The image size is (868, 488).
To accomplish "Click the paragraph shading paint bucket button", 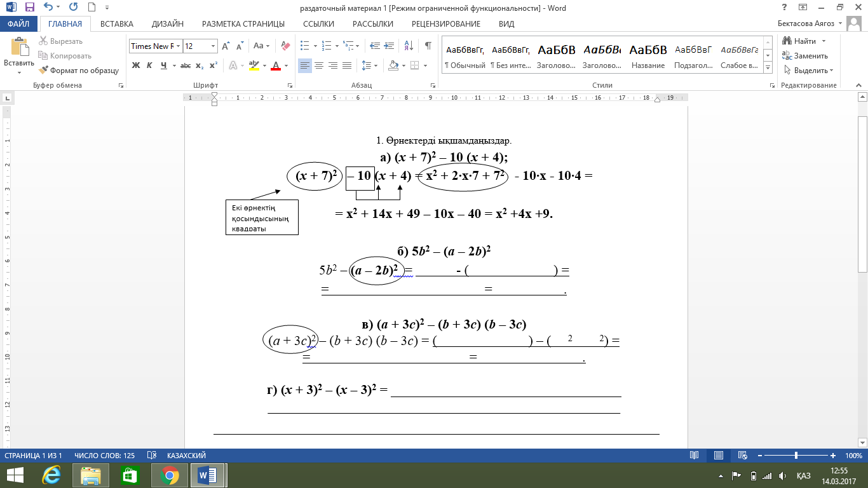I will (x=393, y=65).
